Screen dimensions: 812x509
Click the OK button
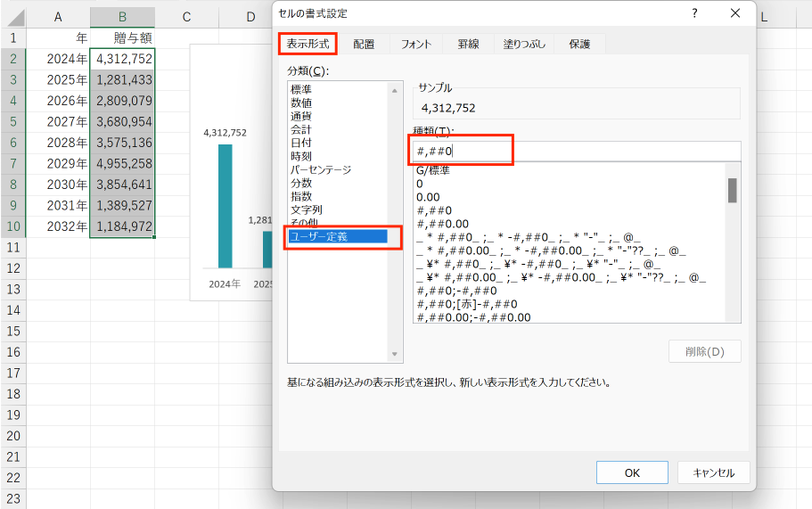[632, 472]
